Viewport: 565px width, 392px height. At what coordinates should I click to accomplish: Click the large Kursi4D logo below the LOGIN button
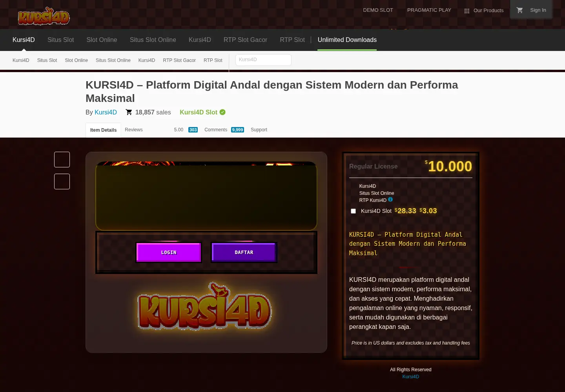coord(204,306)
